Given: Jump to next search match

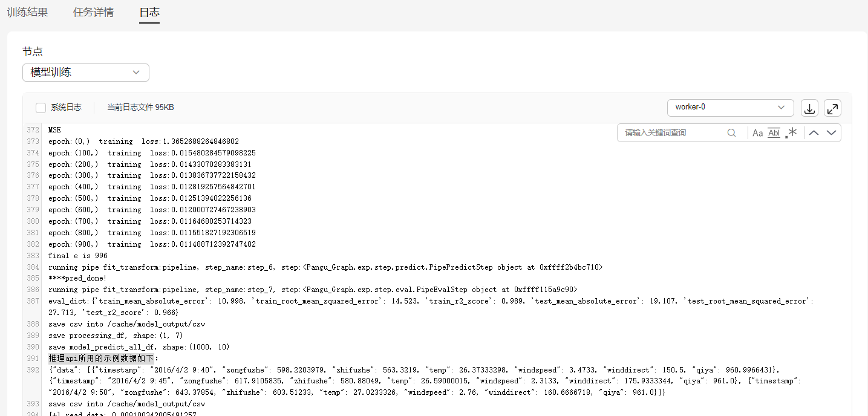Looking at the screenshot, I should (x=831, y=133).
